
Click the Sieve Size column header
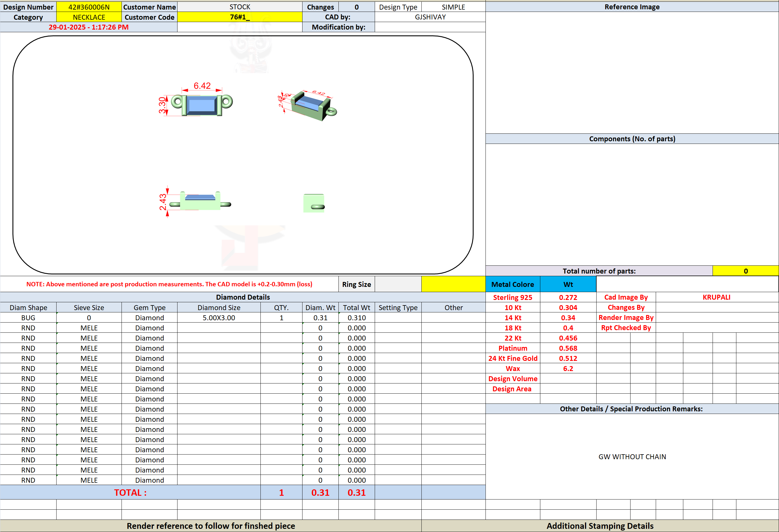click(89, 307)
